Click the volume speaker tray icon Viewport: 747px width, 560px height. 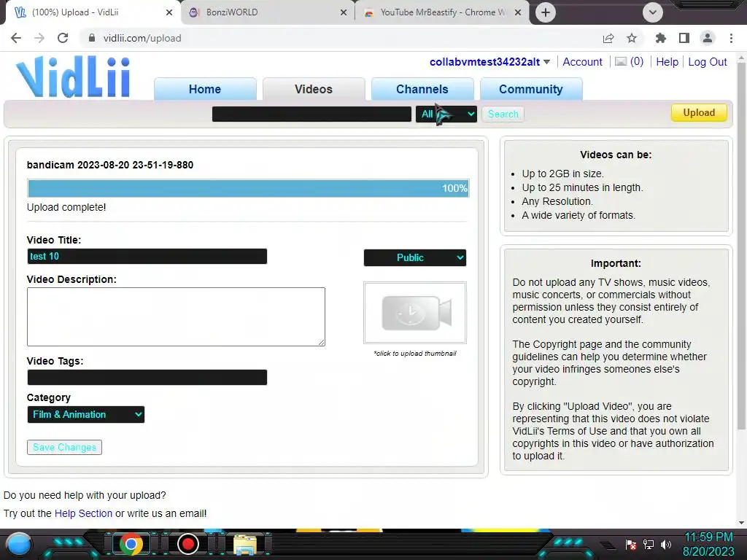665,544
